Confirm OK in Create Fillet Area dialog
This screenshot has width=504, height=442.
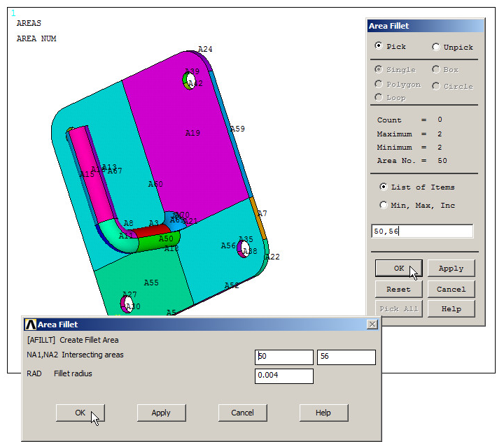coord(80,413)
